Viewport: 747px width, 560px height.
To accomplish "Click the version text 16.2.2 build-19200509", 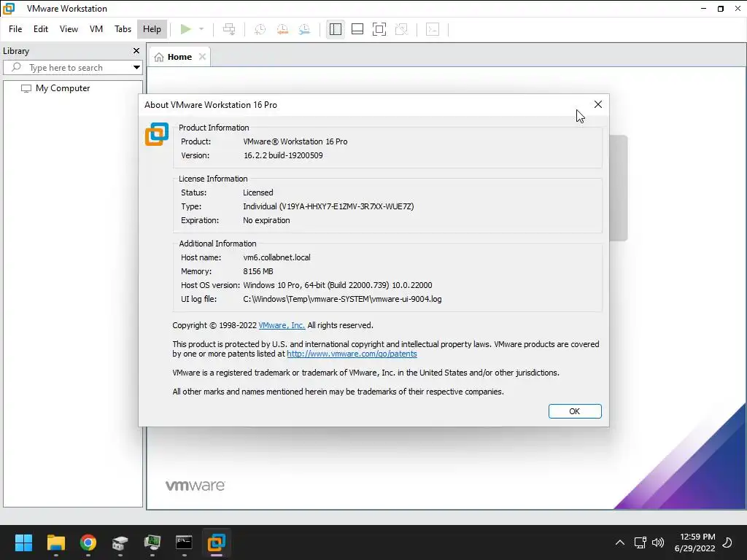I will 283,155.
